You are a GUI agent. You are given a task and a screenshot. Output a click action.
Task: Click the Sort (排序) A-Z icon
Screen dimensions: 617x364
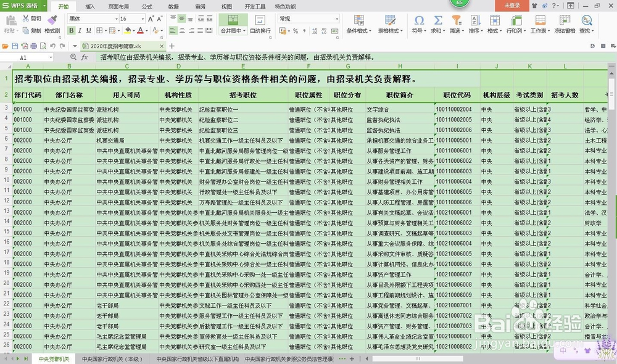(475, 20)
